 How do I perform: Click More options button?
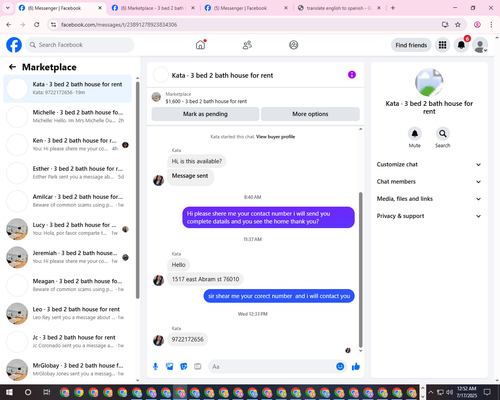click(x=310, y=114)
